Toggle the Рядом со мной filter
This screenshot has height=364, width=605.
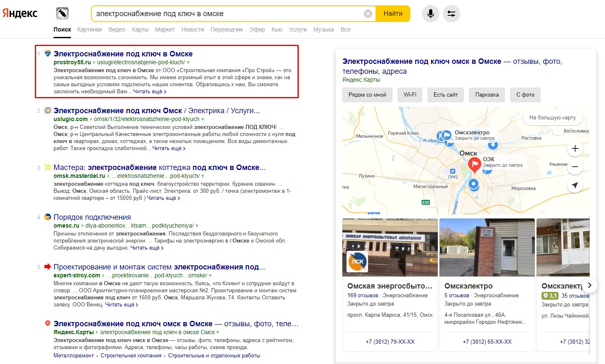coord(367,95)
